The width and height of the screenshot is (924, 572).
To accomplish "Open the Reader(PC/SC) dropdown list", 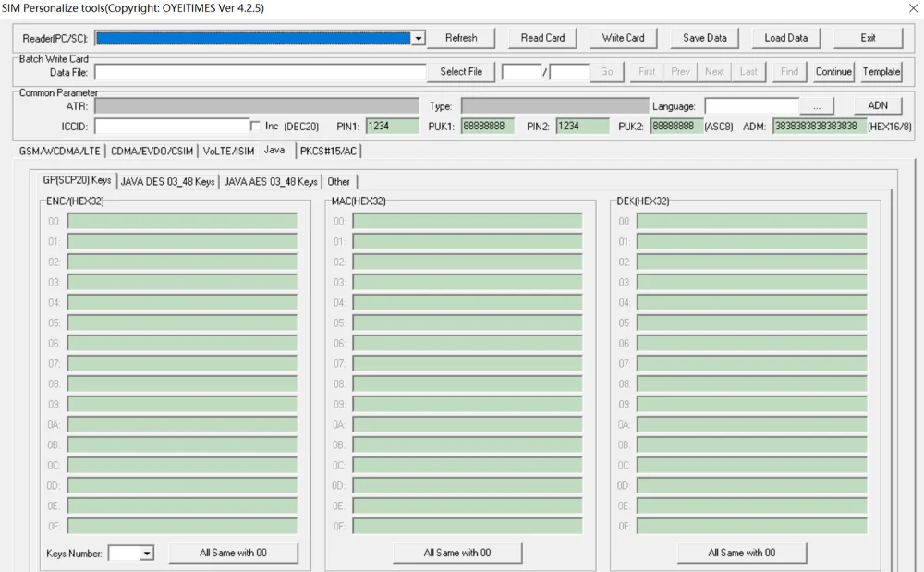I will [x=418, y=38].
